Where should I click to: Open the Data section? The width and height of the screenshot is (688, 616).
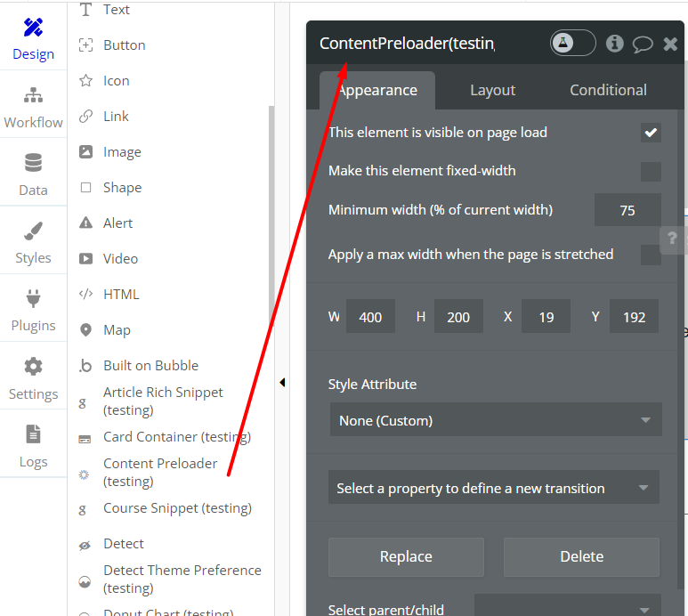coord(33,175)
